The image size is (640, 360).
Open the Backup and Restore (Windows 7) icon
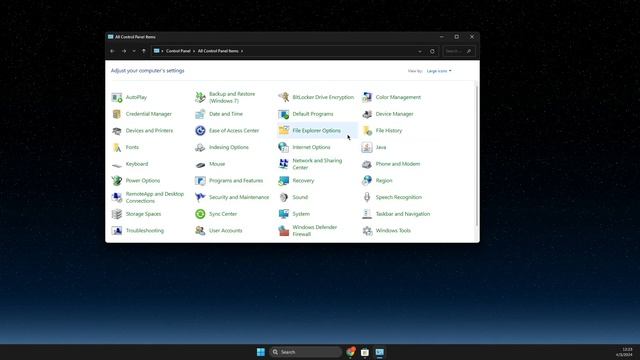pos(200,98)
